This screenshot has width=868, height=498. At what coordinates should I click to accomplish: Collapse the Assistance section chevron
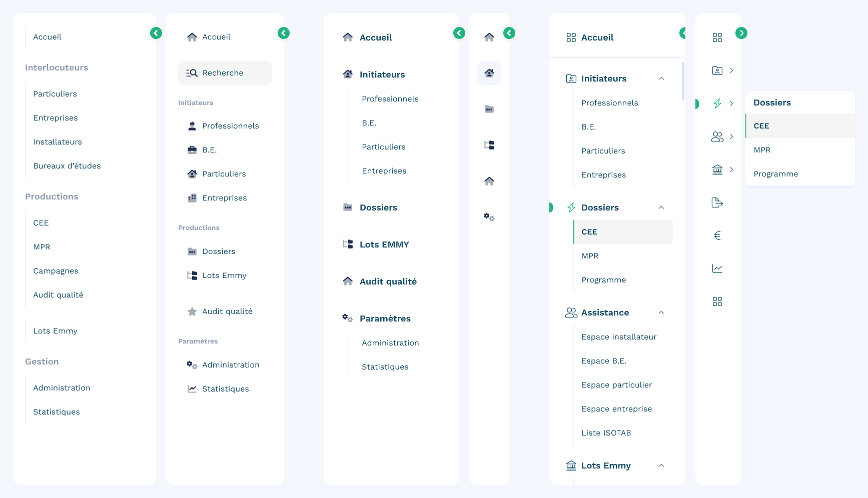pos(661,312)
